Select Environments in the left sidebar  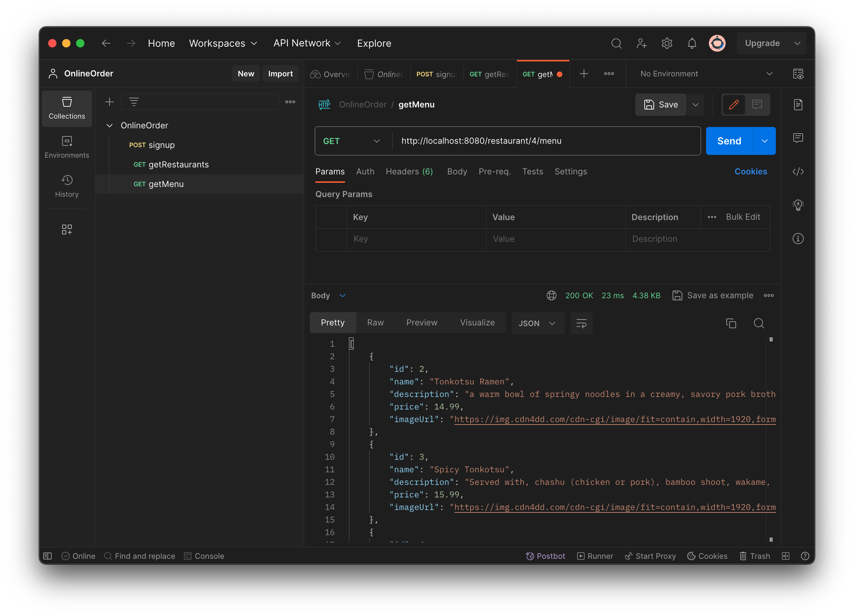pyautogui.click(x=67, y=147)
